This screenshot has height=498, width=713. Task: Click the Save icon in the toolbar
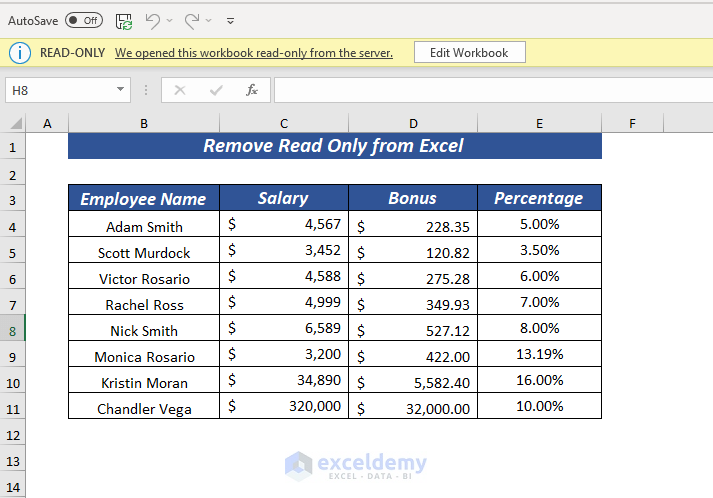point(124,20)
